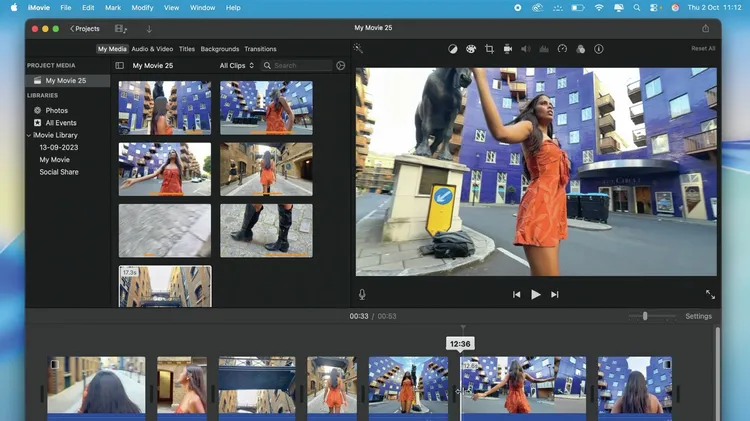Play the video in the viewer
750x421 pixels.
click(x=536, y=294)
